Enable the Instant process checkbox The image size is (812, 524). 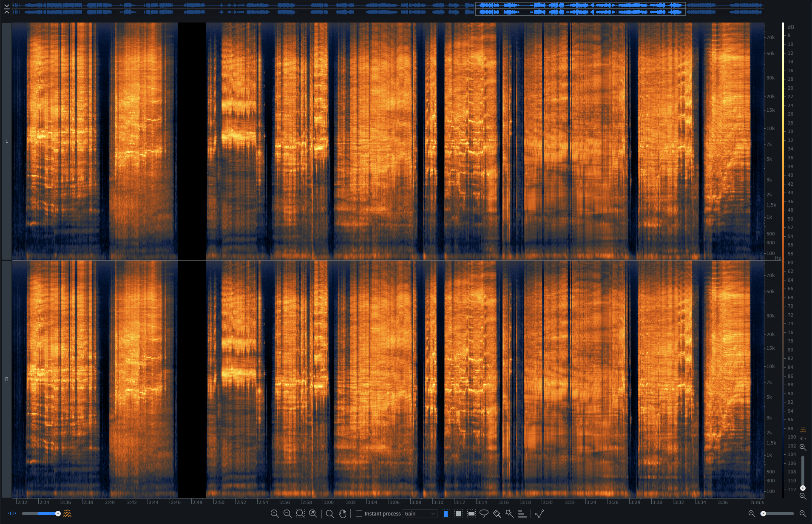point(359,514)
